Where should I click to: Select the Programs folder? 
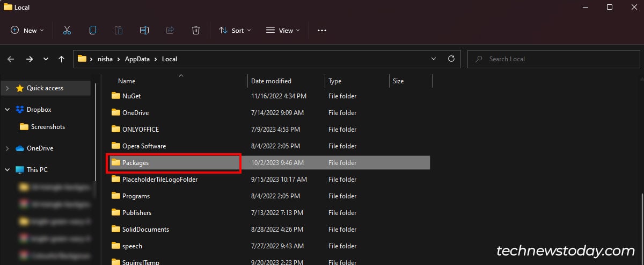136,196
